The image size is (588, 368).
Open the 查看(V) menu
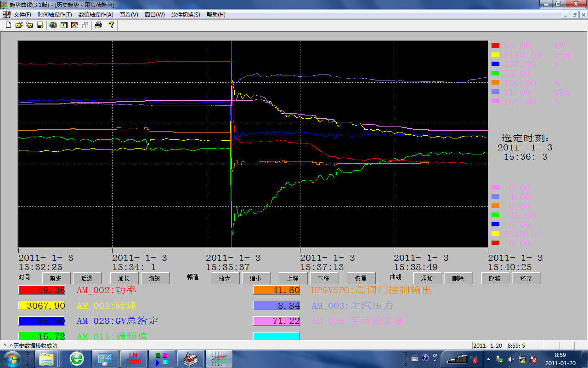click(129, 14)
